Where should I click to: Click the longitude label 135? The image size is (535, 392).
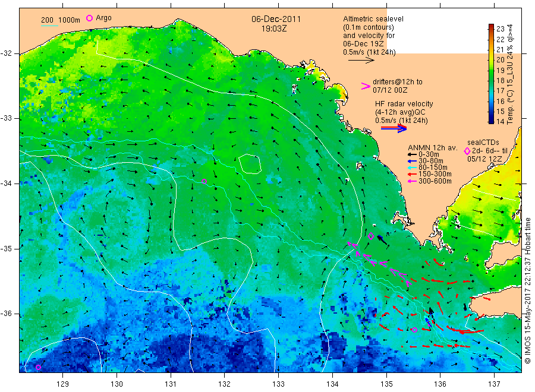pyautogui.click(x=386, y=384)
